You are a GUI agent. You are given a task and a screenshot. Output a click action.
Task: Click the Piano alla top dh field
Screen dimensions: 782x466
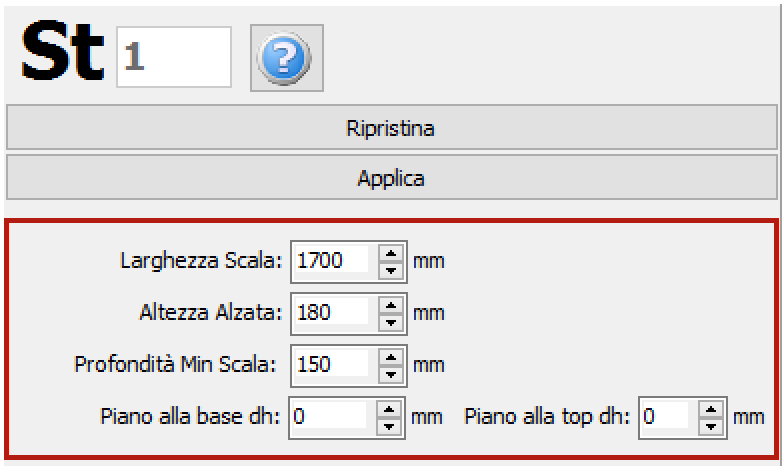click(665, 415)
